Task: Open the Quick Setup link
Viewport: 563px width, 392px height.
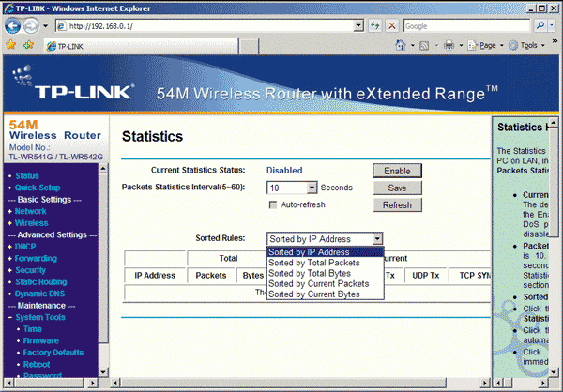Action: [x=38, y=188]
